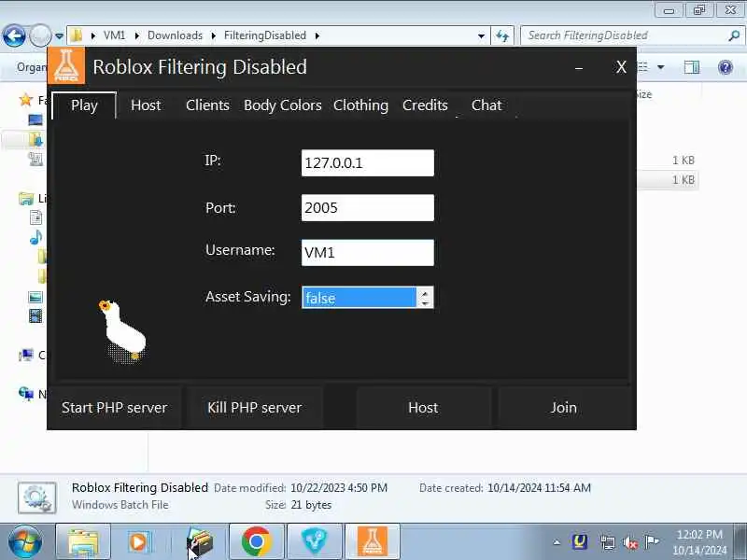Click the Explorer help icon
The width and height of the screenshot is (747, 560).
[x=726, y=67]
